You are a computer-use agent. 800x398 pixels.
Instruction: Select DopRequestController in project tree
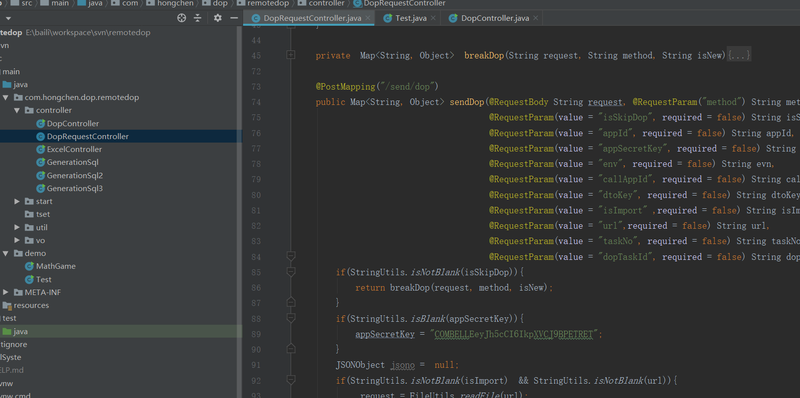click(88, 136)
